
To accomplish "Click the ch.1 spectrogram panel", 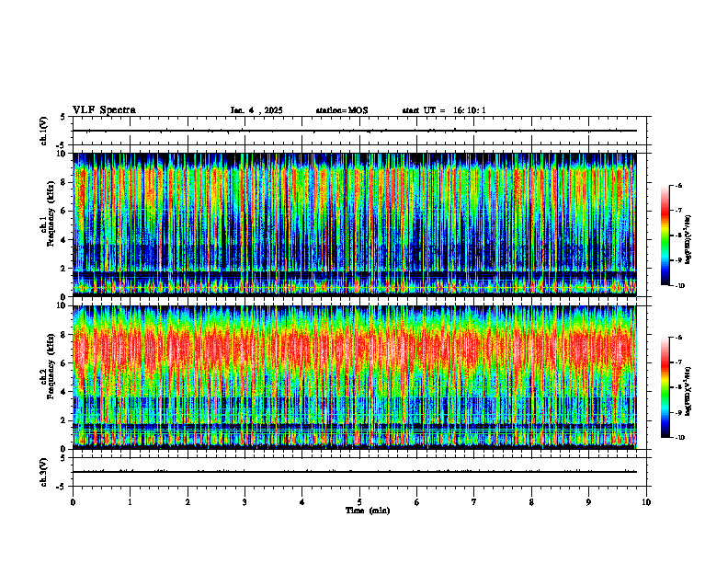I will click(x=355, y=224).
